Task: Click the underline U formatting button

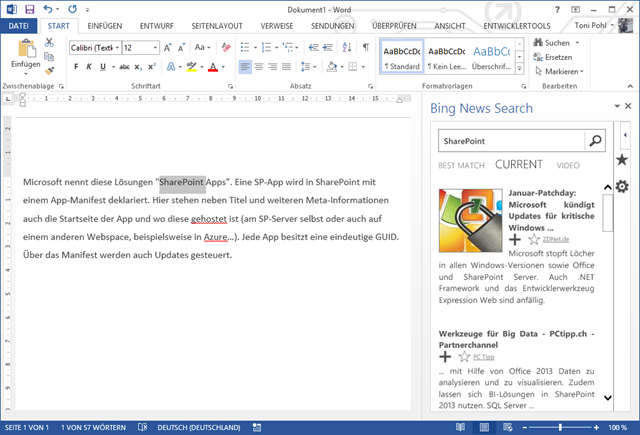Action: point(103,67)
